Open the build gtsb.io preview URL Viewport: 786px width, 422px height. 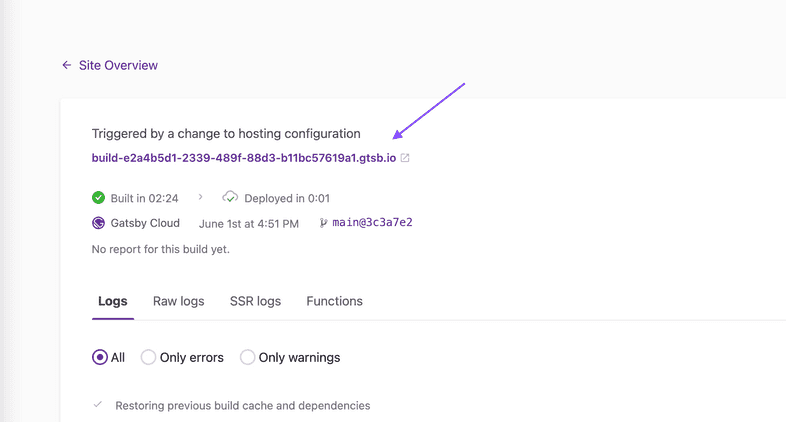(243, 158)
